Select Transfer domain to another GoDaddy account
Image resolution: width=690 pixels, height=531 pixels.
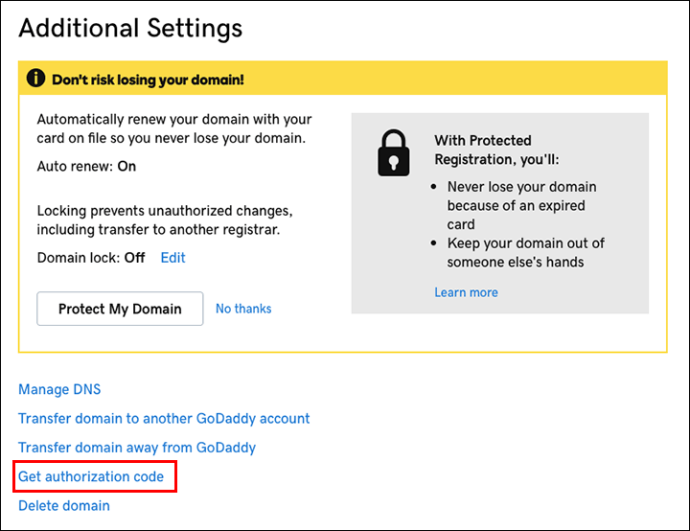click(164, 418)
